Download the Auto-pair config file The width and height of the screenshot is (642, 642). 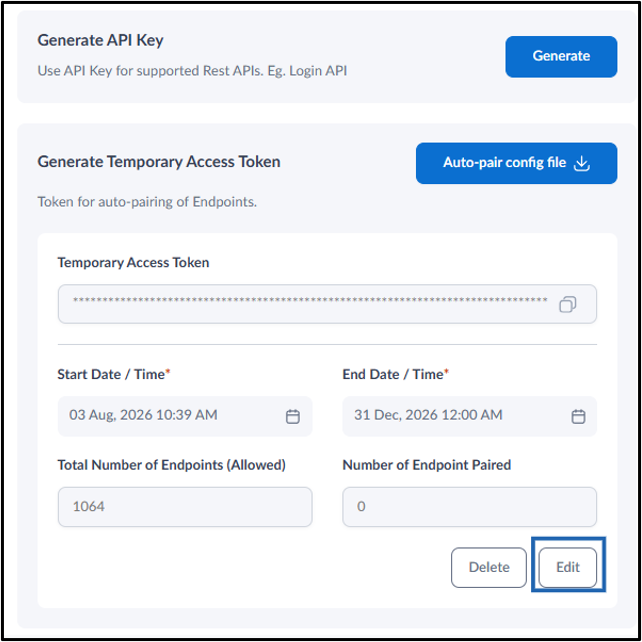[516, 163]
